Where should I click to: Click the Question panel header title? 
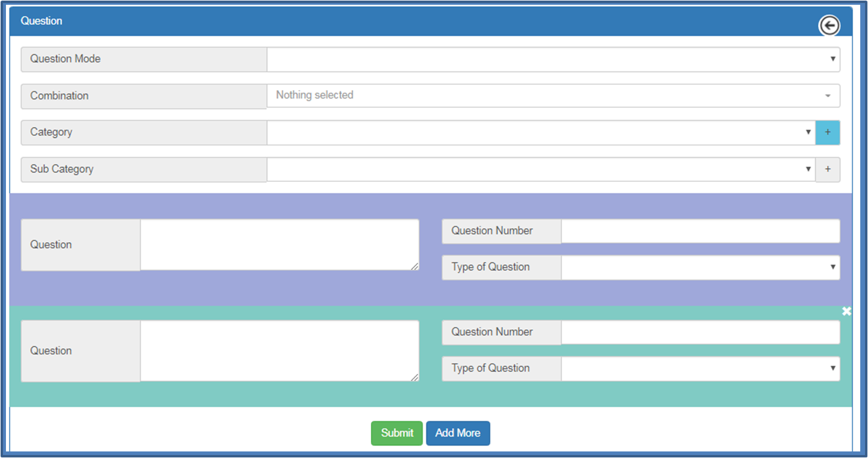coord(42,21)
